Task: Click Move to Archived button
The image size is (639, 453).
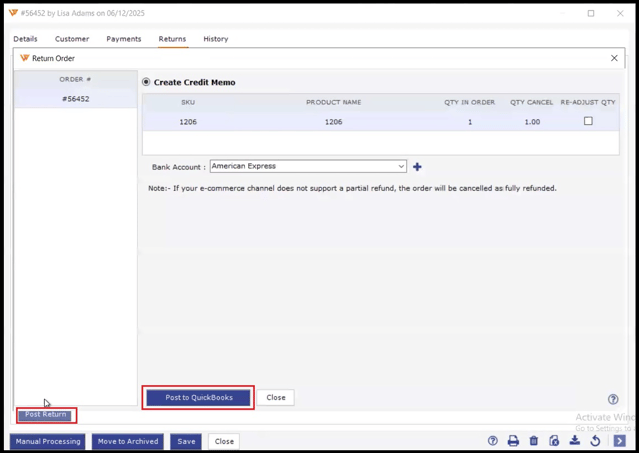Action: [x=128, y=441]
